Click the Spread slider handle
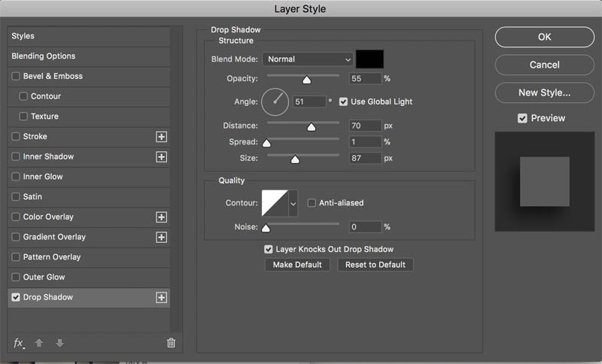Screen dimensions: 602x364 pos(266,143)
